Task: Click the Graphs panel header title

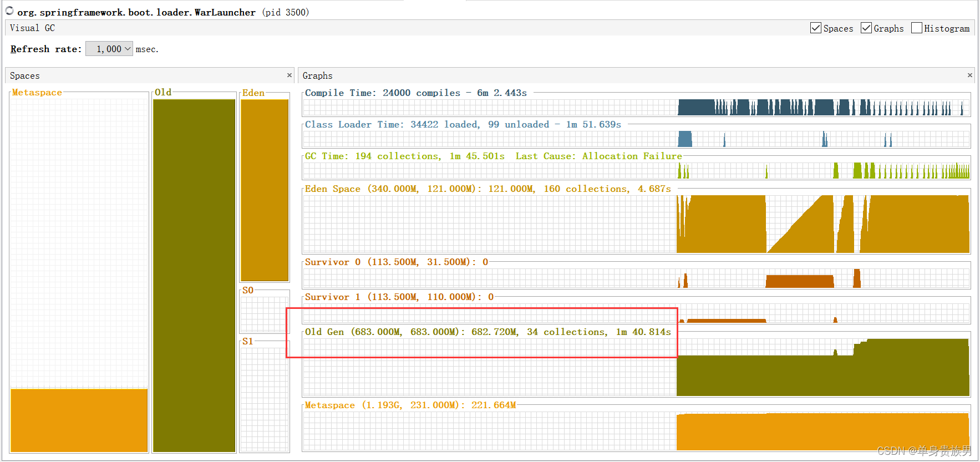Action: [318, 75]
